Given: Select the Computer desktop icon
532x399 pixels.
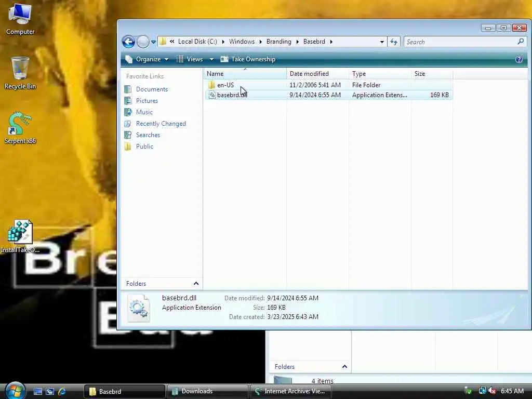Looking at the screenshot, I should 20,19.
